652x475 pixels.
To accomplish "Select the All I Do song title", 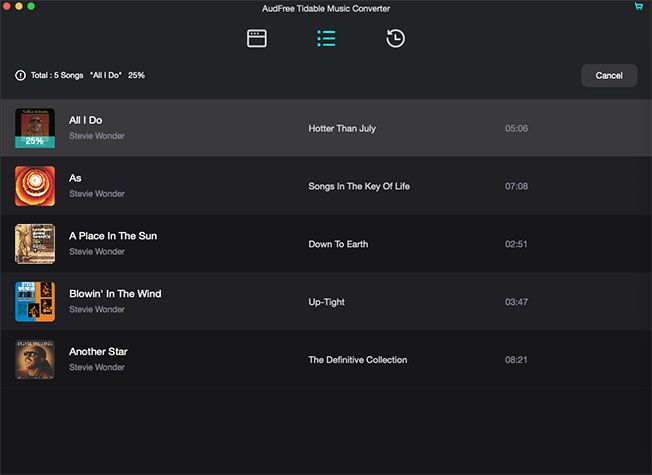I will (86, 120).
